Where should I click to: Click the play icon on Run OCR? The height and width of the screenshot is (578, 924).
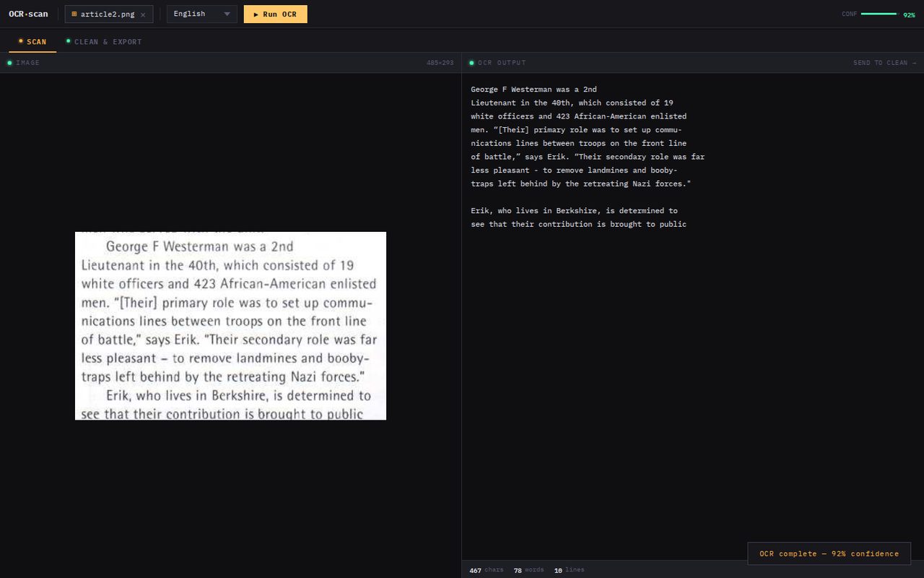click(x=256, y=14)
